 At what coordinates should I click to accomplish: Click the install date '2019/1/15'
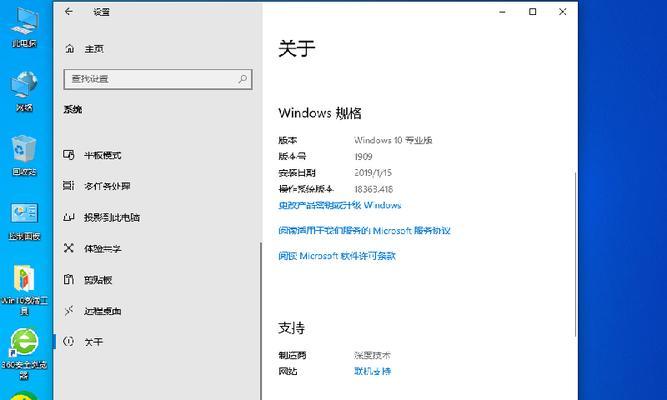click(x=373, y=173)
